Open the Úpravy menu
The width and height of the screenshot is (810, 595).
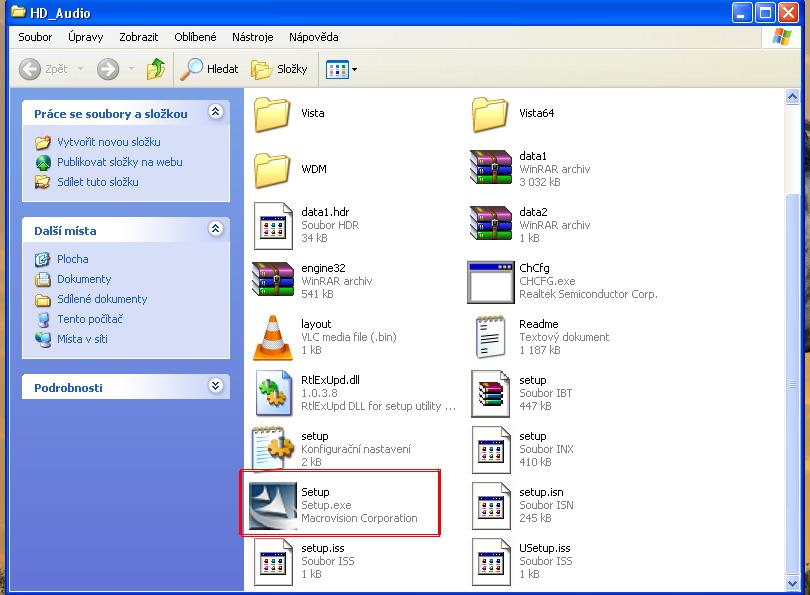pos(86,37)
